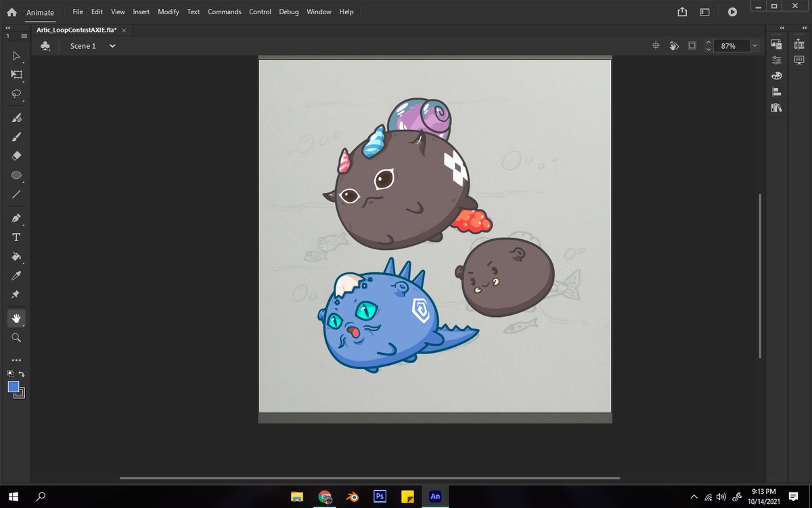Click the Center Stage crosshair icon
The image size is (812, 508).
(x=655, y=46)
